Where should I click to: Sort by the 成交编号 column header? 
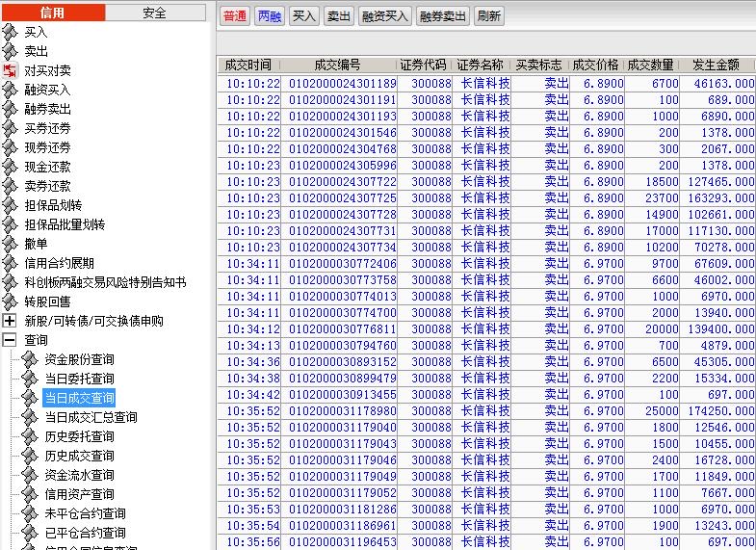click(x=338, y=65)
